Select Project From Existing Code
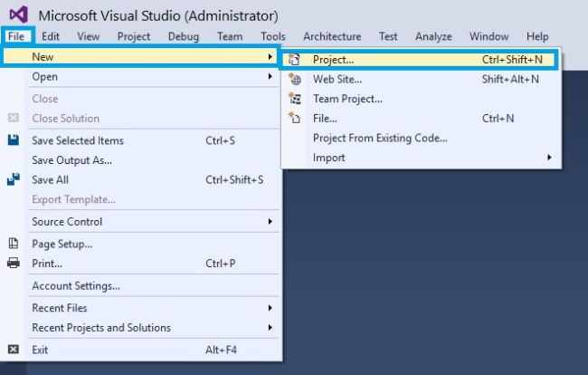Viewport: 588px width, 375px height. pos(380,138)
